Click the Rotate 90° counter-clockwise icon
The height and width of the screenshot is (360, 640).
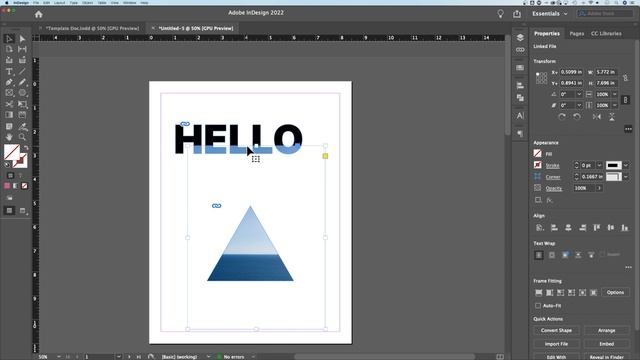tap(576, 117)
